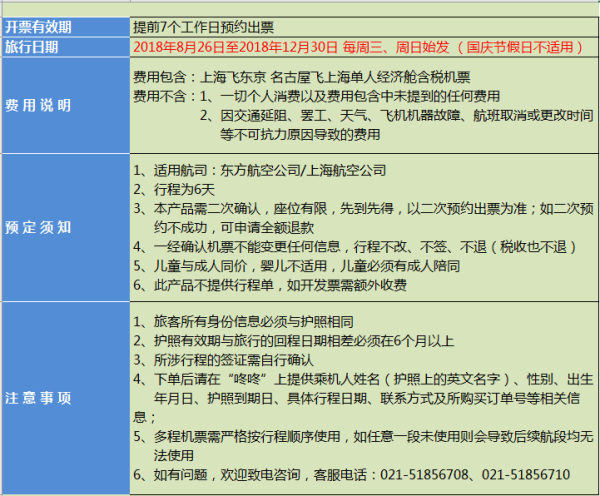Viewport: 600px width, 496px height.
Task: Click the 行程为6天 line
Action: coord(180,189)
